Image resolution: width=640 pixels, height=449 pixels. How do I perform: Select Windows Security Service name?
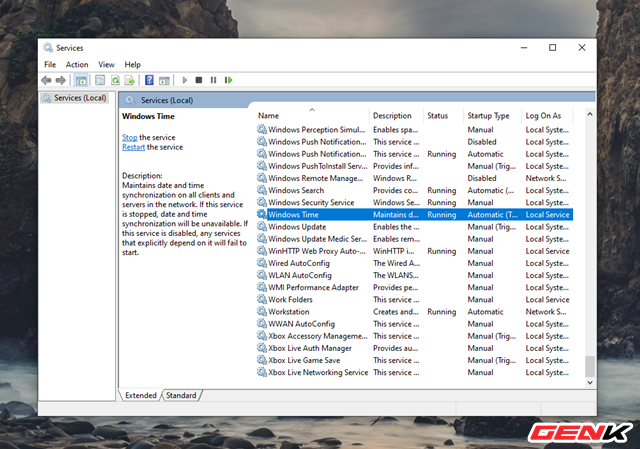pos(311,202)
